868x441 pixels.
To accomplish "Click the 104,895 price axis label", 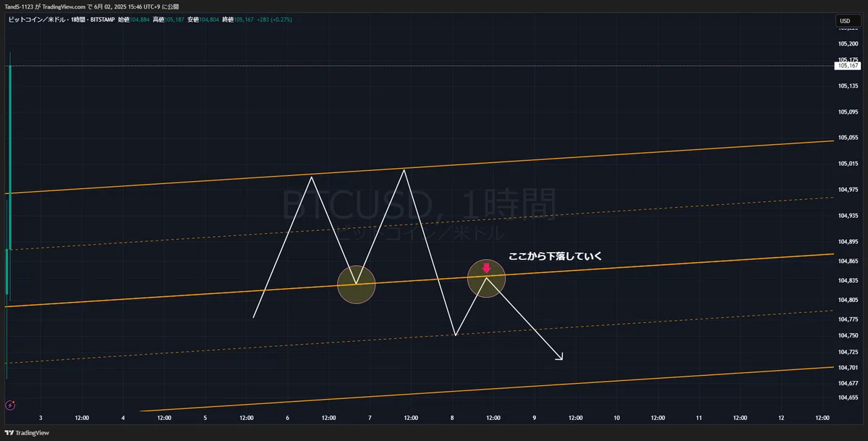I will [x=848, y=242].
